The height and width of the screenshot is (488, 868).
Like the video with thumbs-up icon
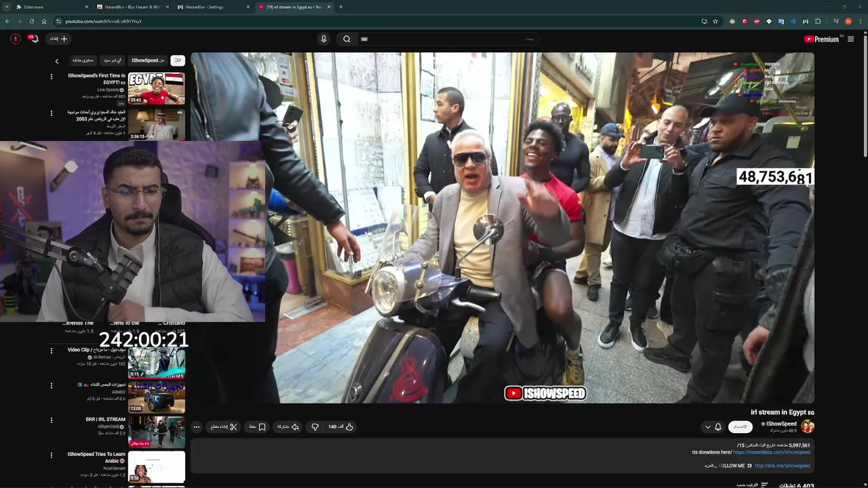pos(342,427)
